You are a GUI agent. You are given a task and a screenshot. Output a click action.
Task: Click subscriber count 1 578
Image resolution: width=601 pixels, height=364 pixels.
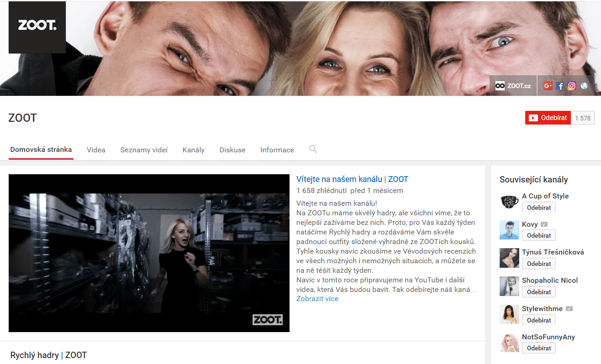pyautogui.click(x=583, y=118)
